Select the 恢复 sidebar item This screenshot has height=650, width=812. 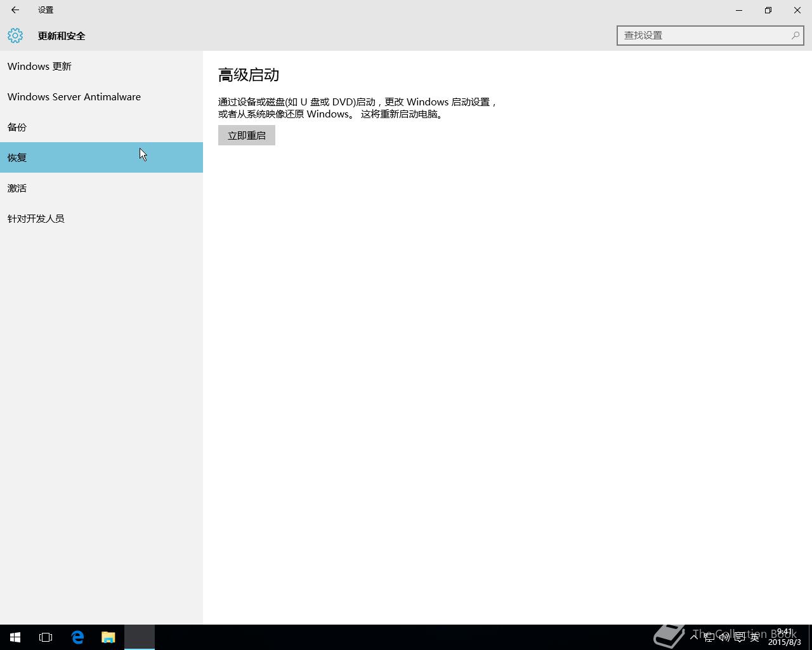(101, 157)
